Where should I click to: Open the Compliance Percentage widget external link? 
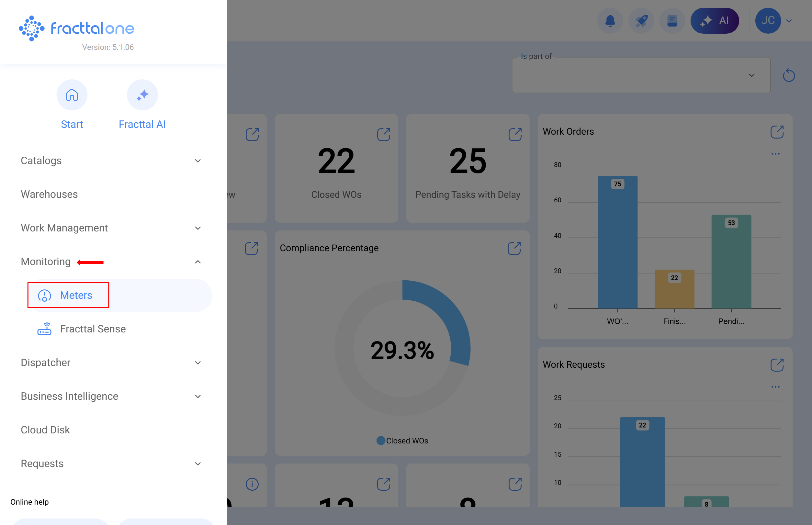[x=514, y=248]
